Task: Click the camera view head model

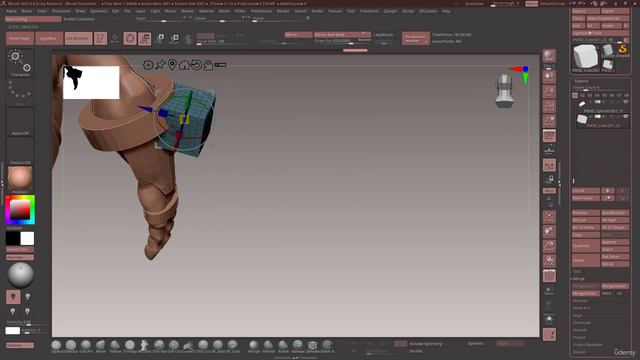Action: pos(504,91)
